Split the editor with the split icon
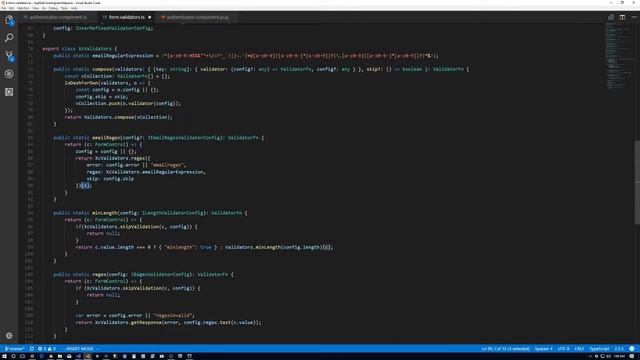The width and height of the screenshot is (640, 360). point(622,17)
